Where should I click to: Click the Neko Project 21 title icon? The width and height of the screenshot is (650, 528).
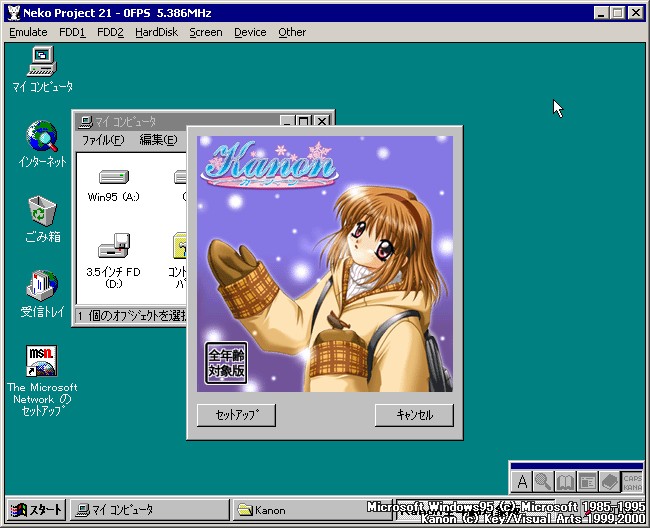click(14, 13)
